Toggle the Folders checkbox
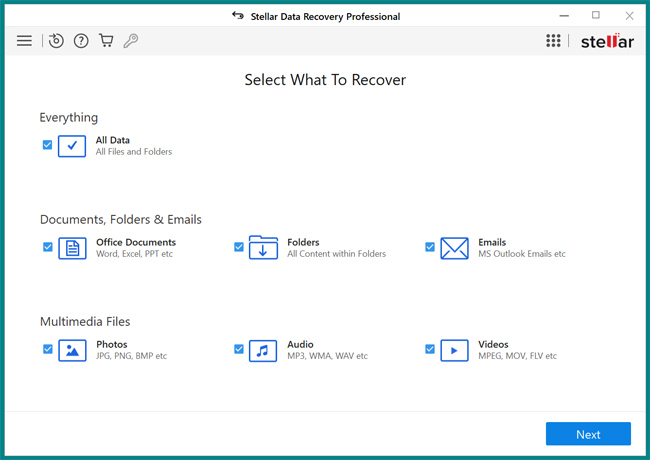This screenshot has width=650, height=460. (239, 247)
